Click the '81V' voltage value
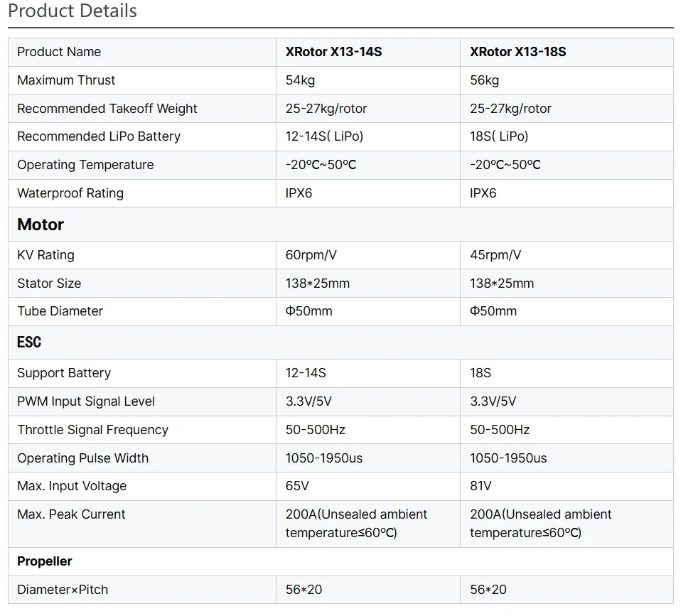 coord(480,486)
